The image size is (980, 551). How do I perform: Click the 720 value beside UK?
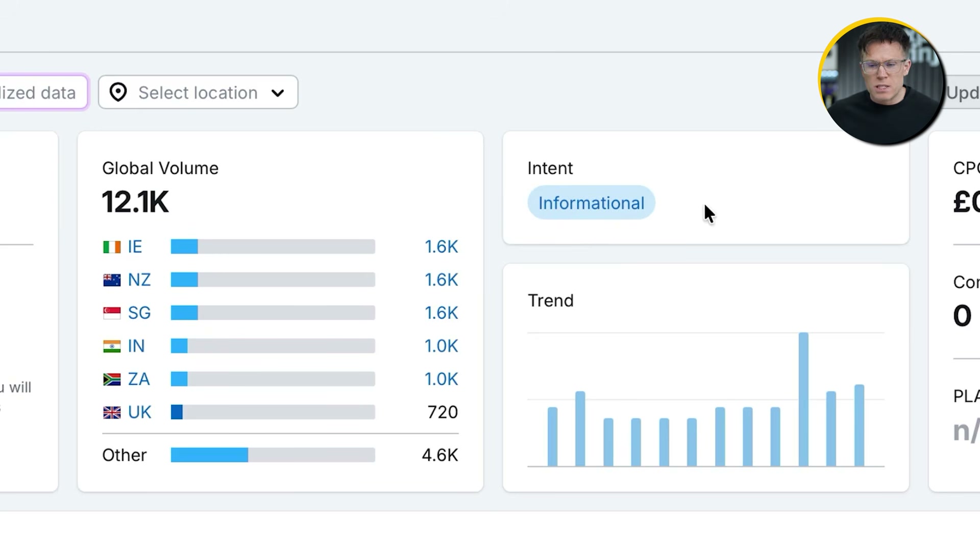[442, 412]
